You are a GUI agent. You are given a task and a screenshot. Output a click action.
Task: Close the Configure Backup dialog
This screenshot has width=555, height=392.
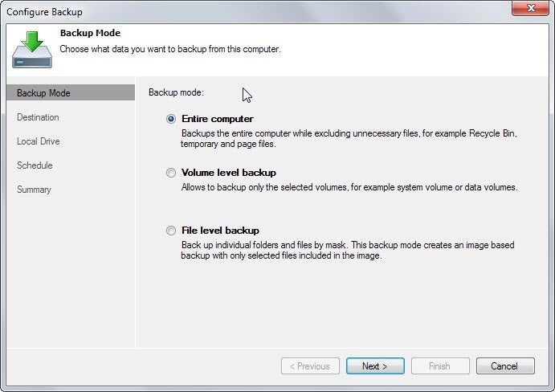[528, 10]
